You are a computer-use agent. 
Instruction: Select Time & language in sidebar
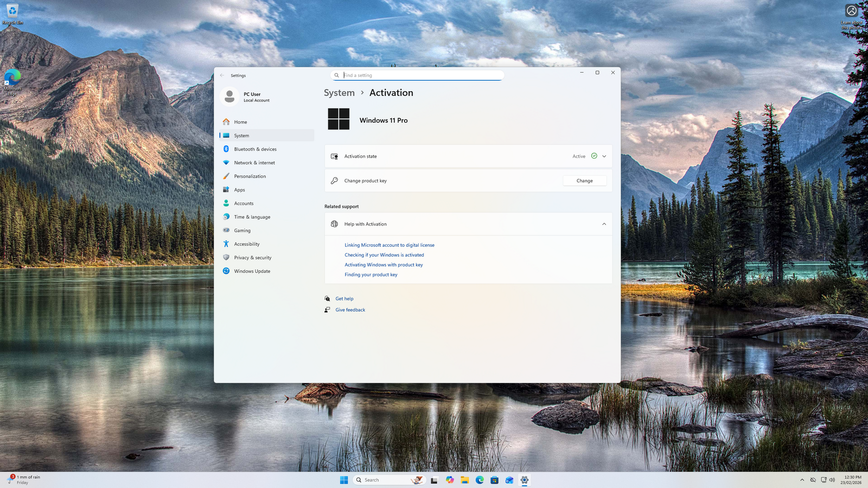click(252, 217)
